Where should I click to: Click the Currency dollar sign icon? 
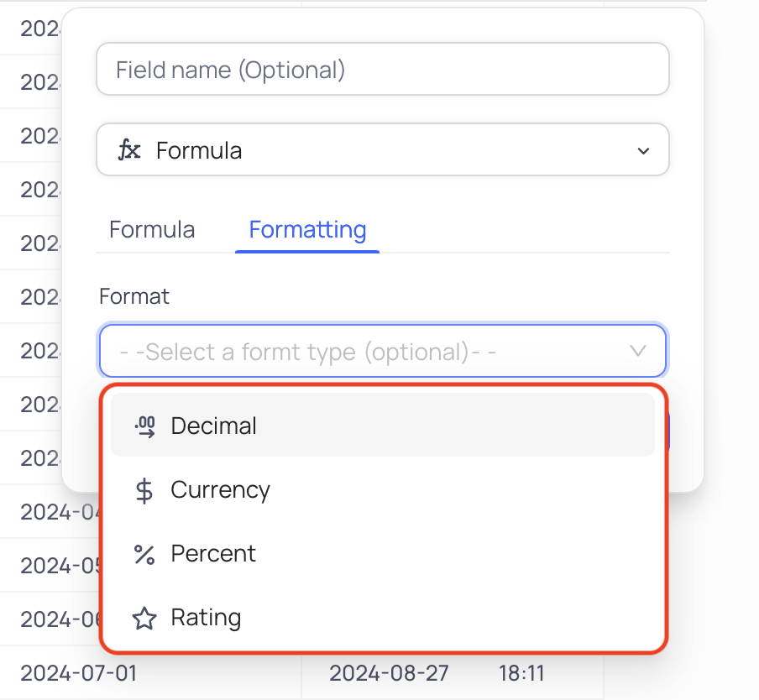pyautogui.click(x=144, y=490)
